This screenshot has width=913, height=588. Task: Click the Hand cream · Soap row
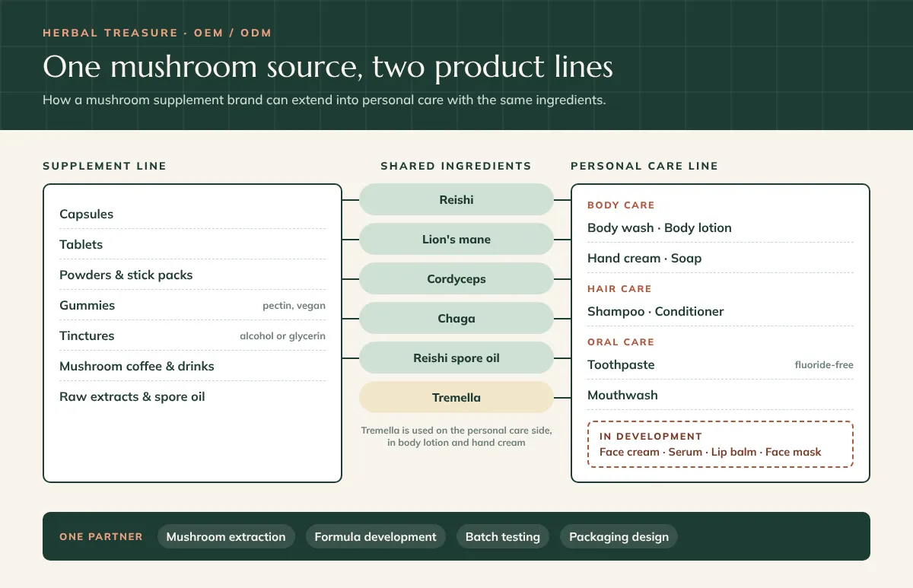tap(721, 259)
